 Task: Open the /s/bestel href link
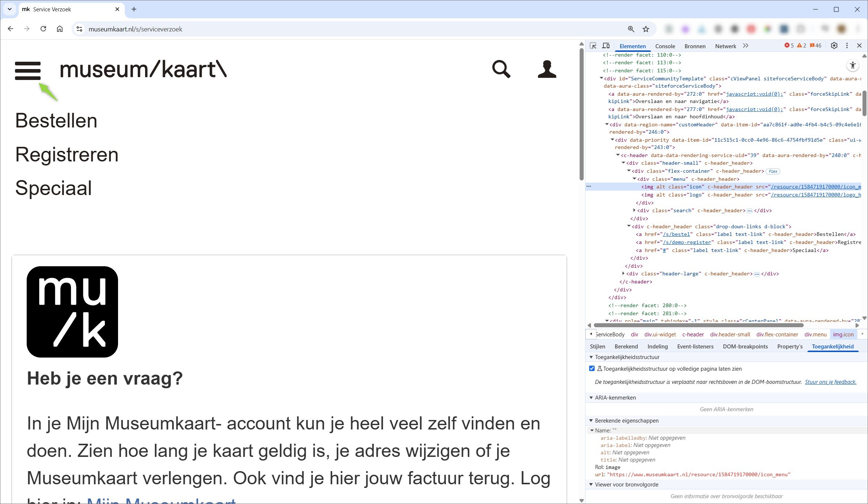[676, 234]
